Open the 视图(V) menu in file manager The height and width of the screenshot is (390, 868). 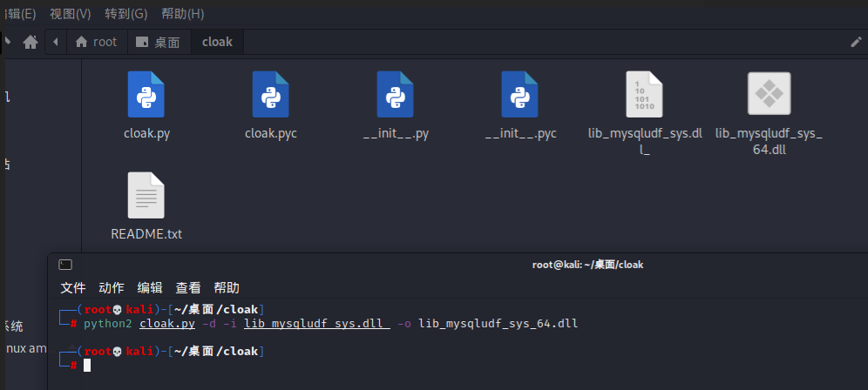coord(71,14)
